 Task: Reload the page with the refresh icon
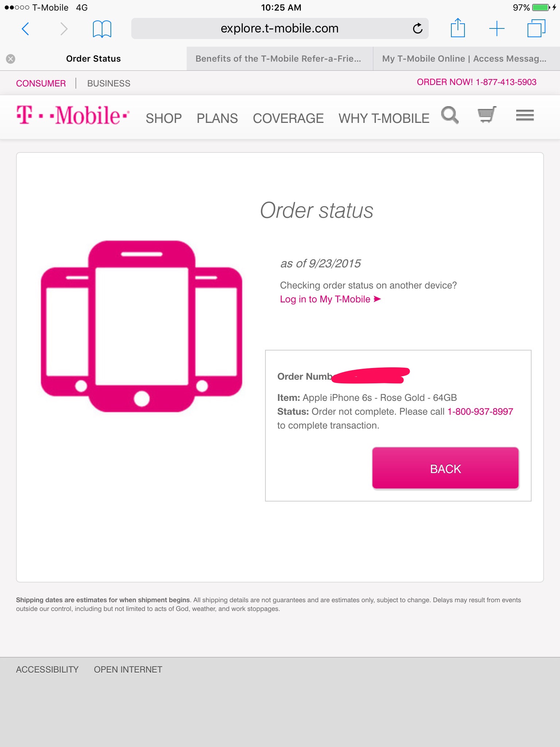point(417,28)
